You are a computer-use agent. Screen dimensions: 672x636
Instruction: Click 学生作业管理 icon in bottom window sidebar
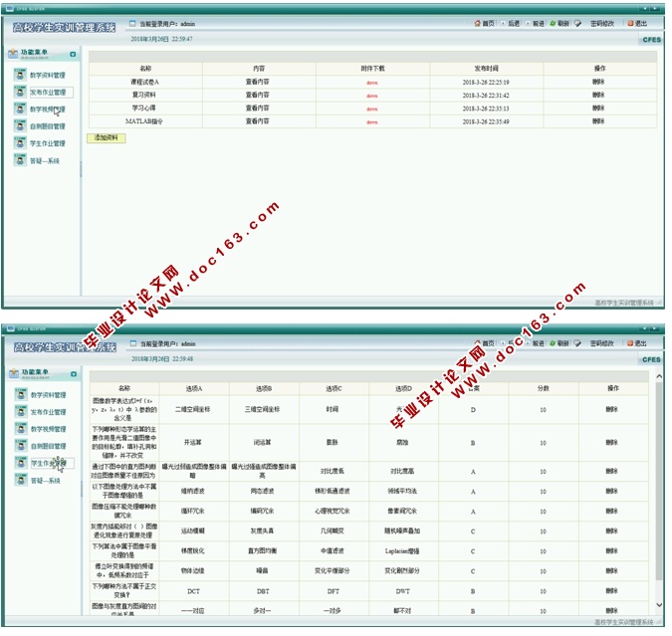point(21,463)
